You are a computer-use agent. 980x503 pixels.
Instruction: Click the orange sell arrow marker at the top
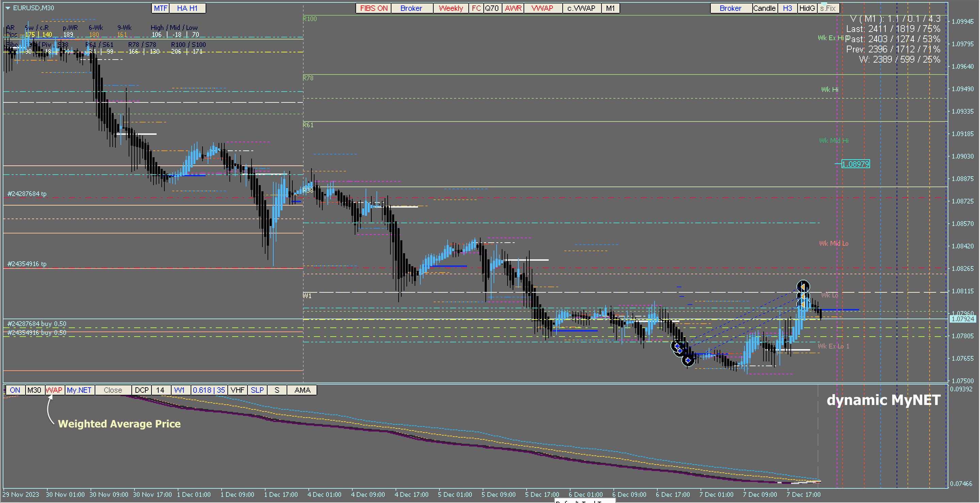(x=803, y=286)
